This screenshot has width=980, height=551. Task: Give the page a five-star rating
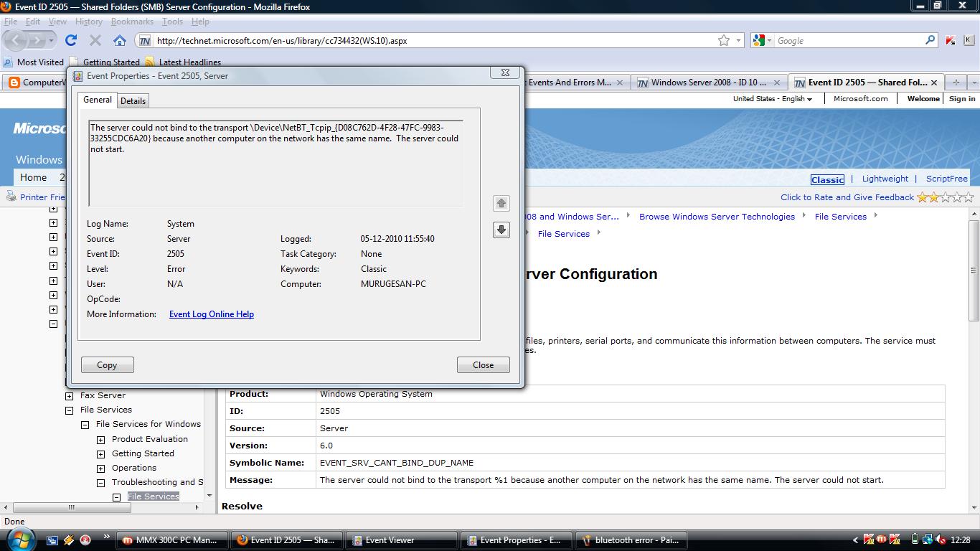pyautogui.click(x=969, y=197)
